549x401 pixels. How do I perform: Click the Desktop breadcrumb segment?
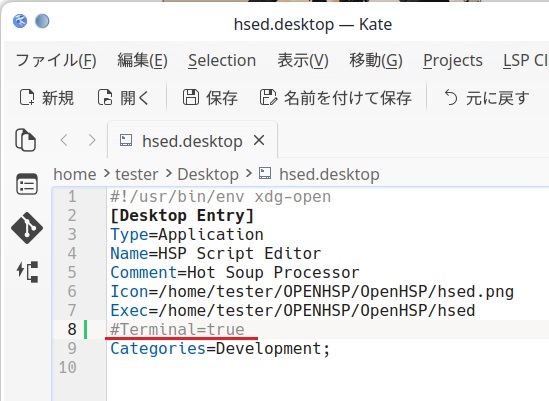(208, 174)
